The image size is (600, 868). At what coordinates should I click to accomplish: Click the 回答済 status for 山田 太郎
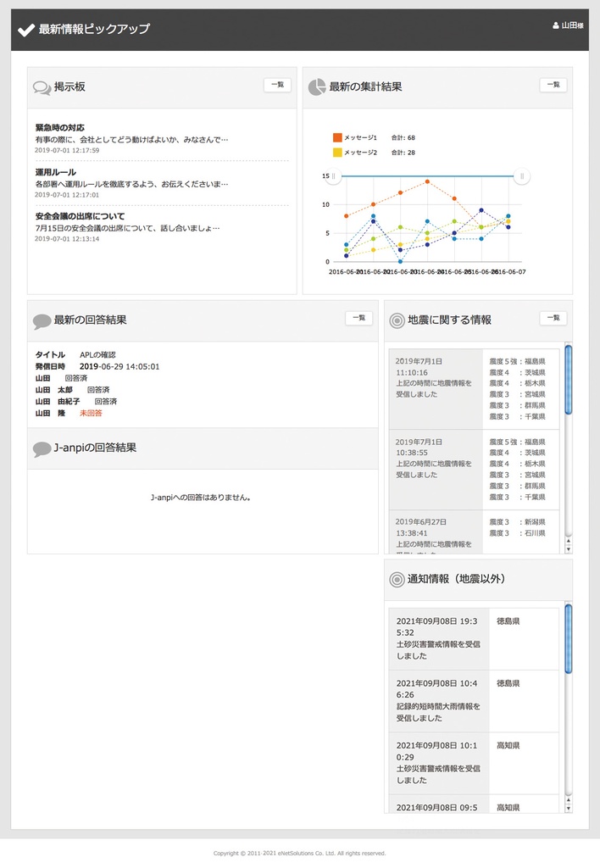pyautogui.click(x=98, y=390)
